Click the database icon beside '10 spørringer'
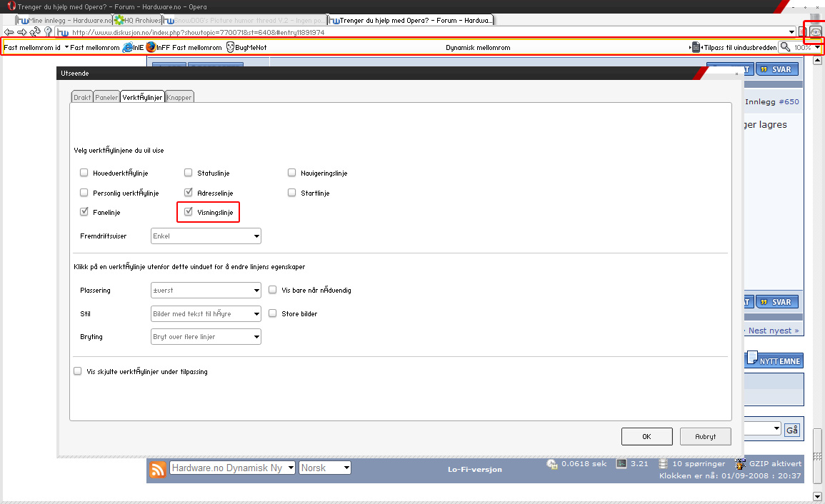825x504 pixels. point(663,463)
